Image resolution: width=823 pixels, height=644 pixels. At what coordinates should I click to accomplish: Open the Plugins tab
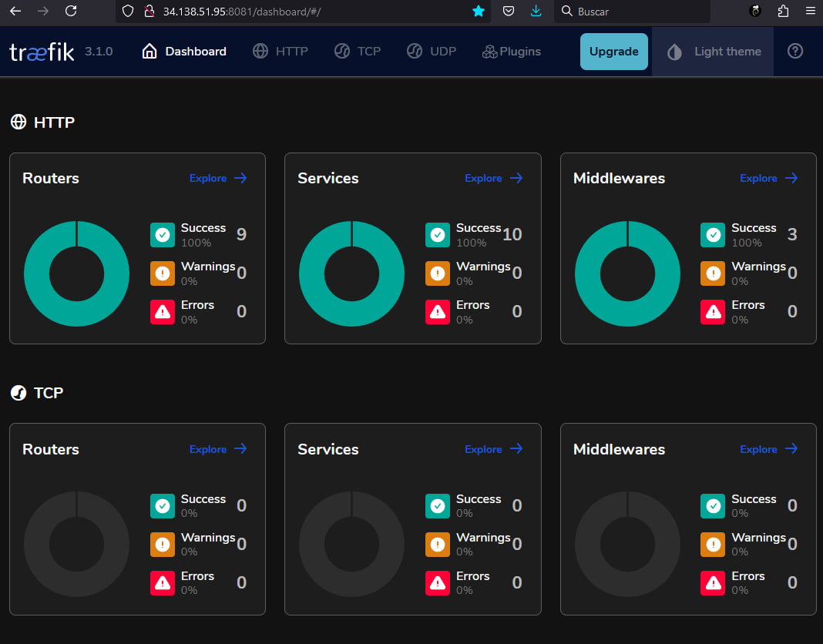click(511, 52)
